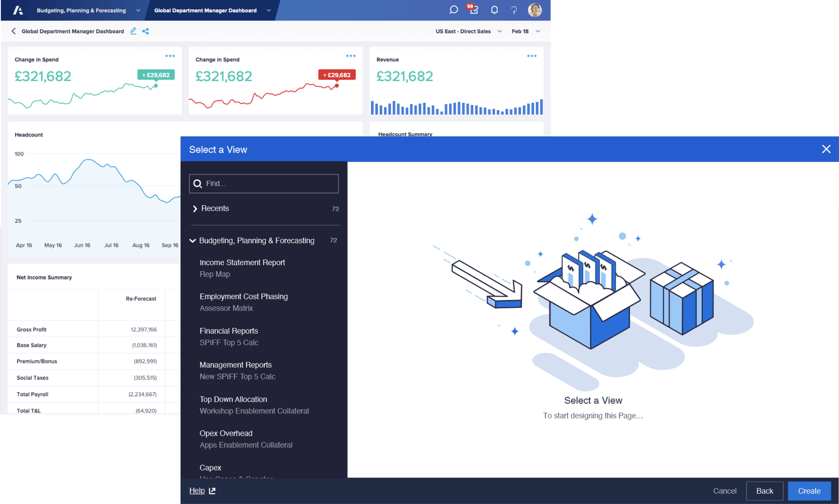839x504 pixels.
Task: Open the Revenue card options menu
Action: (x=531, y=56)
